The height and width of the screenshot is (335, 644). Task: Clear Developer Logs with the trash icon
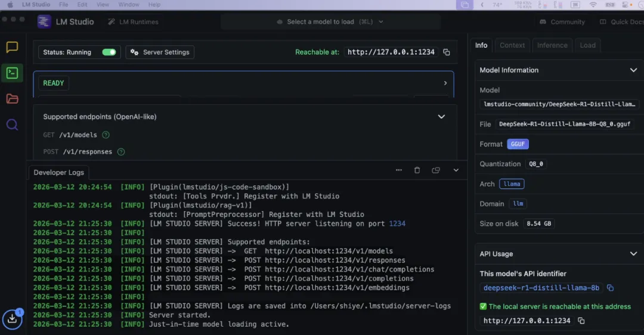pos(417,170)
